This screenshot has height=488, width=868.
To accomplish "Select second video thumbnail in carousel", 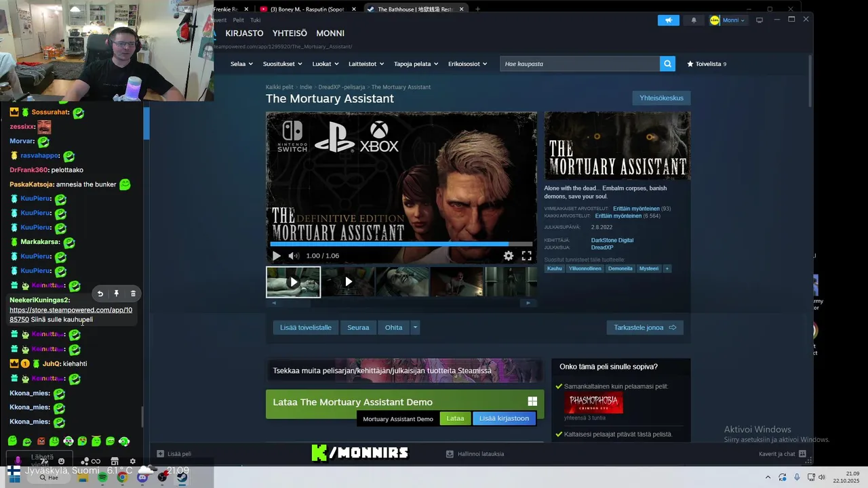I will pos(348,282).
